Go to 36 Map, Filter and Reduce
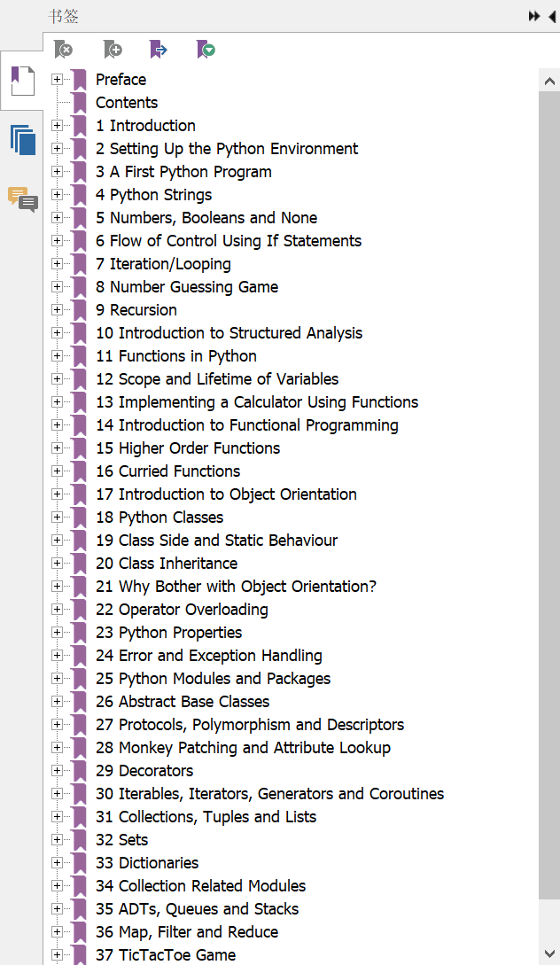This screenshot has width=560, height=965. click(187, 931)
